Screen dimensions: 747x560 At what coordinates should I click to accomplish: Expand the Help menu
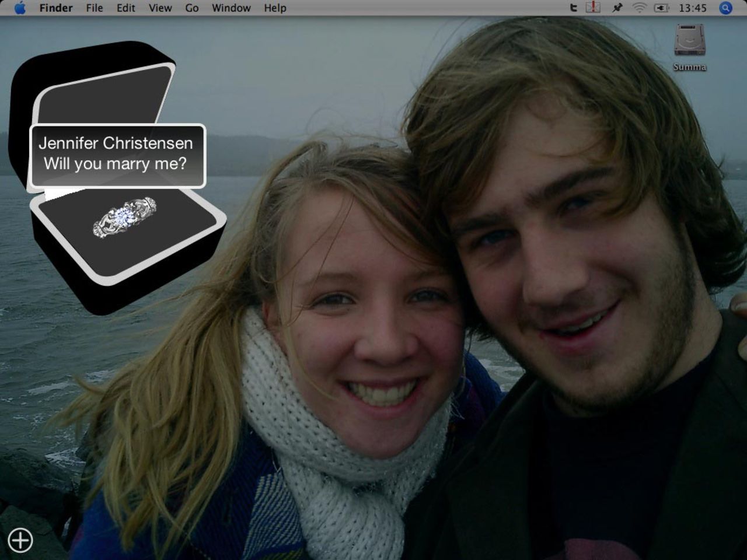tap(275, 8)
